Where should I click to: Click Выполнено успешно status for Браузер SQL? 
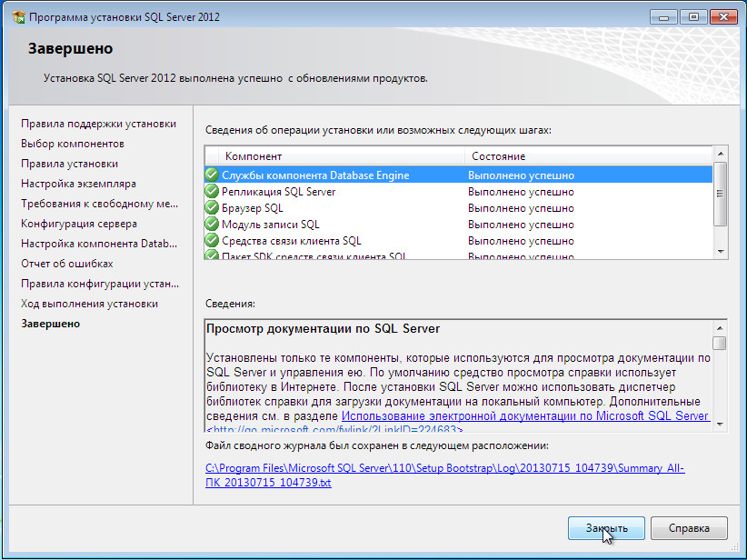521,208
